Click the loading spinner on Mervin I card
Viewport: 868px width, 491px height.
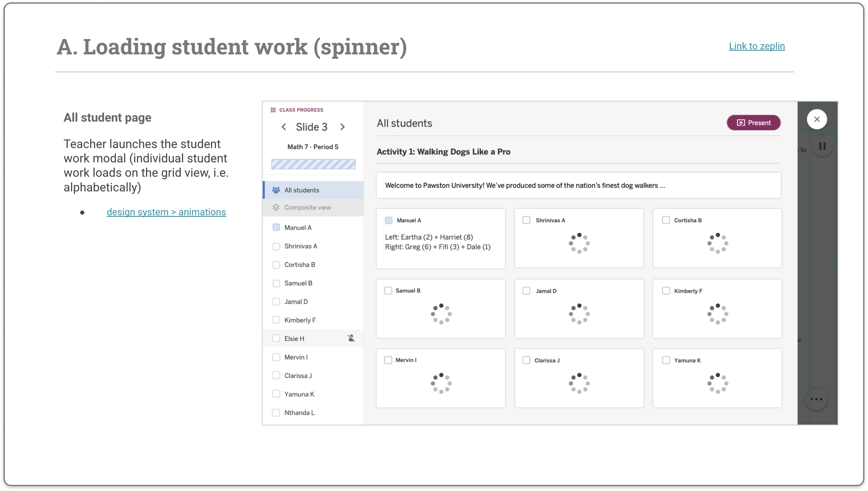(x=441, y=383)
